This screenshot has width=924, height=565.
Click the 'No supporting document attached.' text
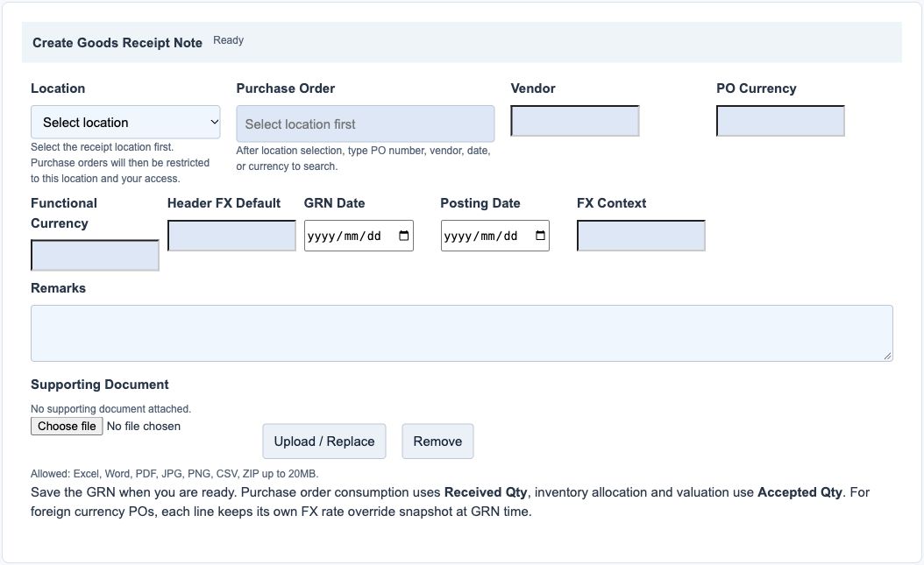pyautogui.click(x=110, y=408)
